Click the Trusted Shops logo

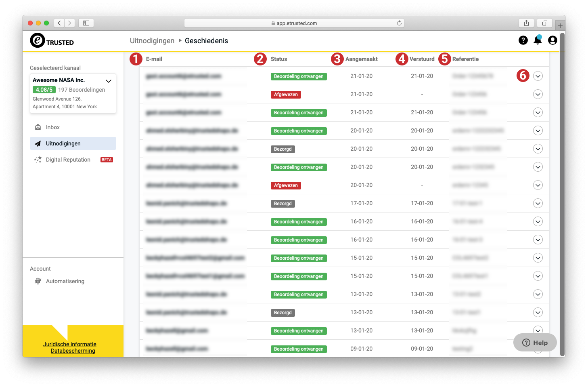(52, 40)
